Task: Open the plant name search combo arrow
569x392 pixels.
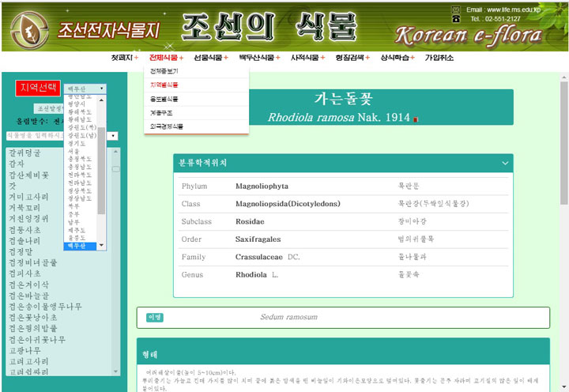Action: [x=113, y=136]
